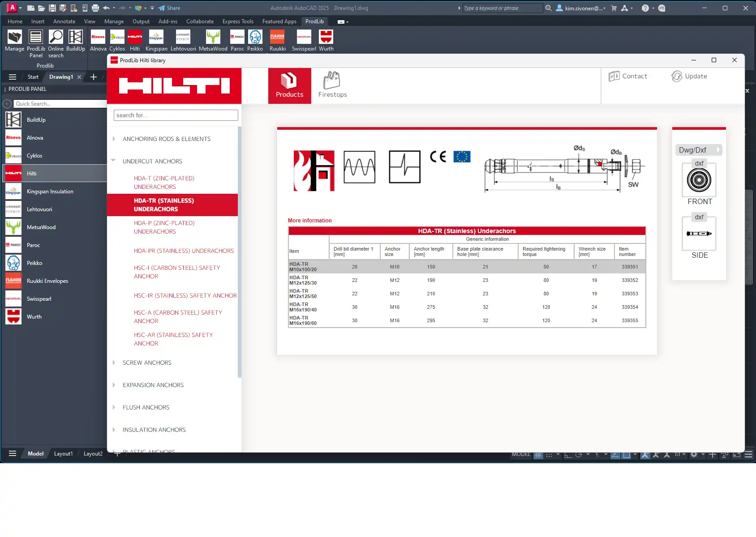Screen dimensions: 756x537
Task: Toggle ortho mode in status bar
Action: point(568,455)
